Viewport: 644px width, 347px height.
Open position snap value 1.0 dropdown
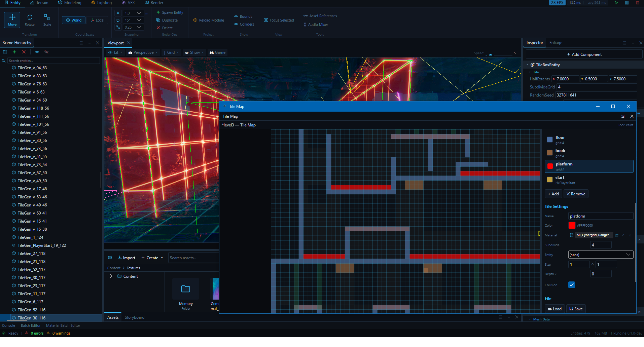(133, 13)
